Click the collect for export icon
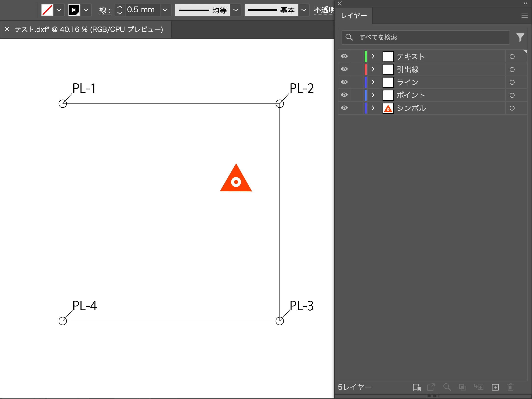 pyautogui.click(x=431, y=387)
